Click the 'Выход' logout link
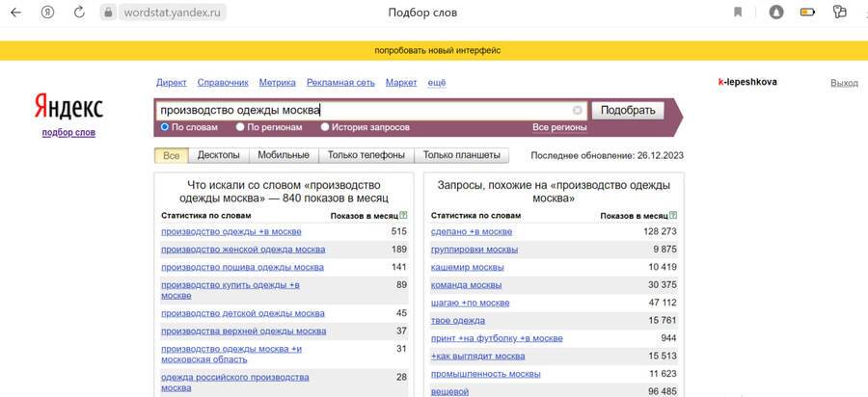Screen dimensions: 868x397 point(844,83)
